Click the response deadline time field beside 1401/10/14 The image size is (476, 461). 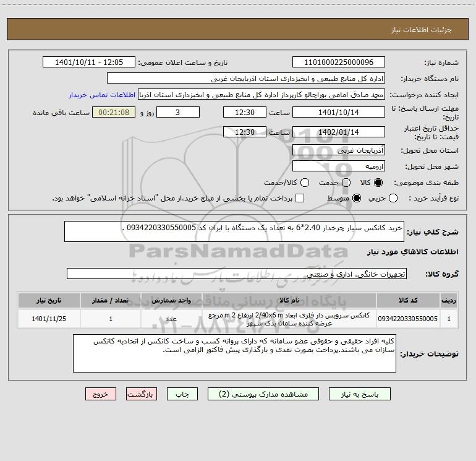coord(245,112)
